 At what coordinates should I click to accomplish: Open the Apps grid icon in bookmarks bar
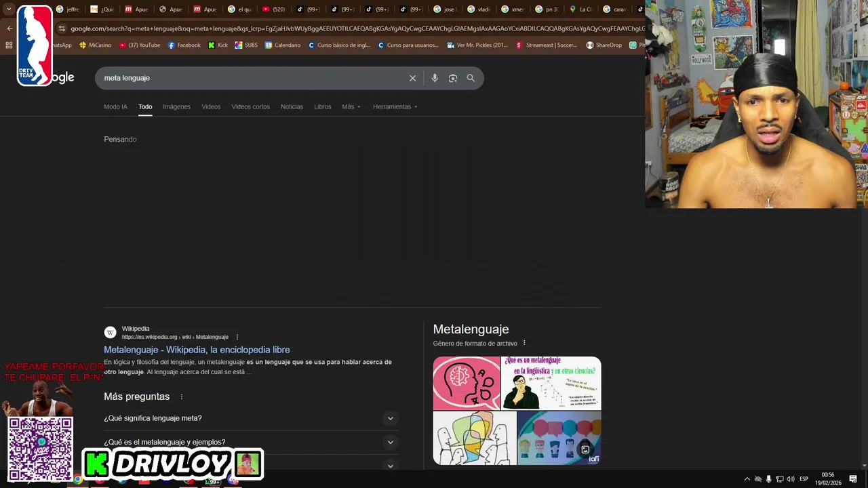click(x=9, y=45)
